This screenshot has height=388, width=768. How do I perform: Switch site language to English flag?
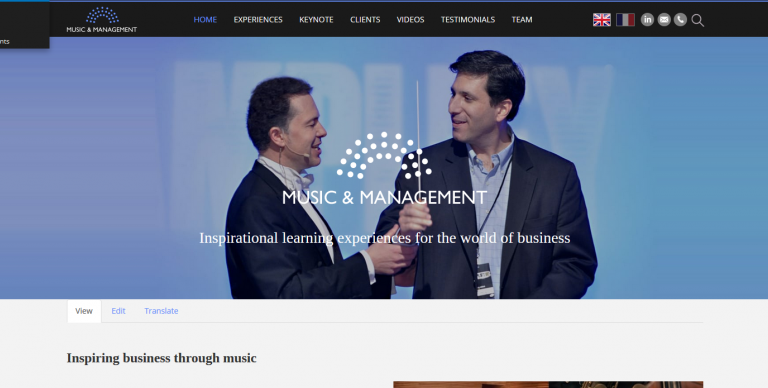601,20
